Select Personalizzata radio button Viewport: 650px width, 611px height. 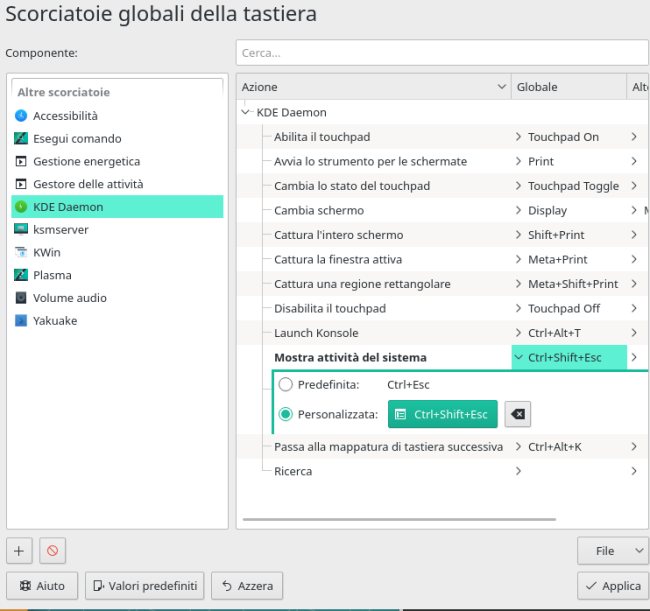click(x=286, y=414)
